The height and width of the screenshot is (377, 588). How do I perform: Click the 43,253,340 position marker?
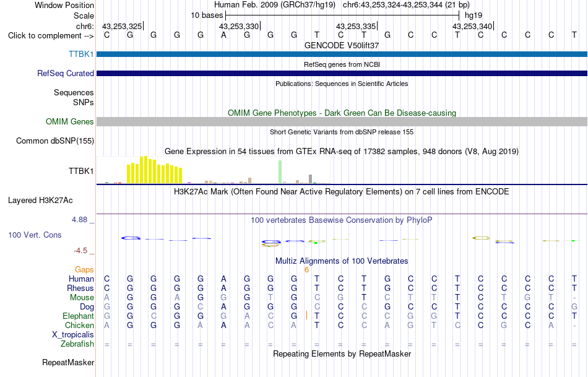point(472,26)
